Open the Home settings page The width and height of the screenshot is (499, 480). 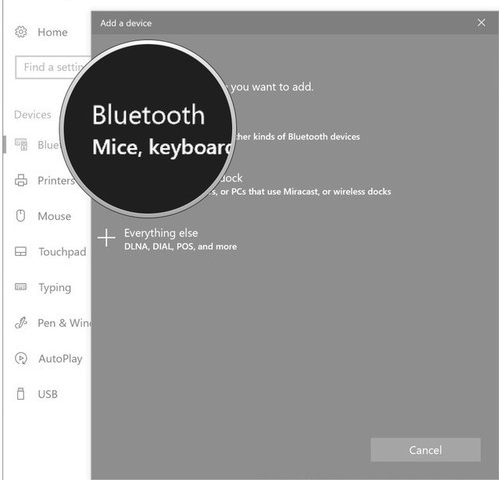(52, 32)
